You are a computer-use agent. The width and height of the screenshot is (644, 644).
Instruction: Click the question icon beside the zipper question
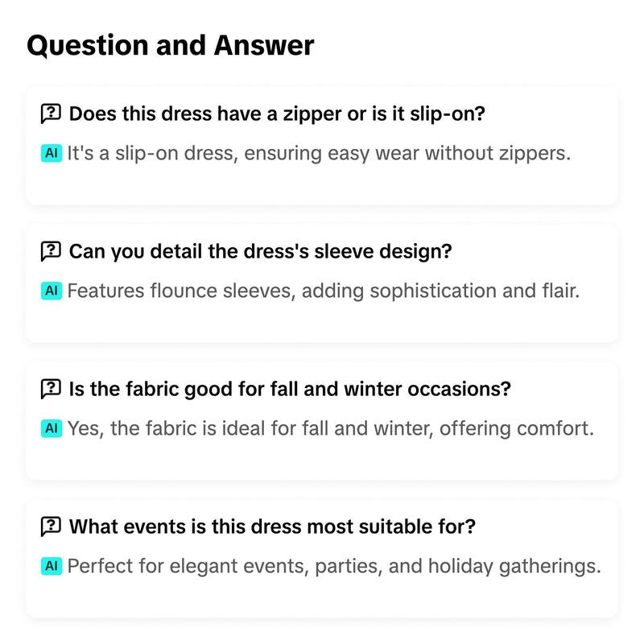51,114
